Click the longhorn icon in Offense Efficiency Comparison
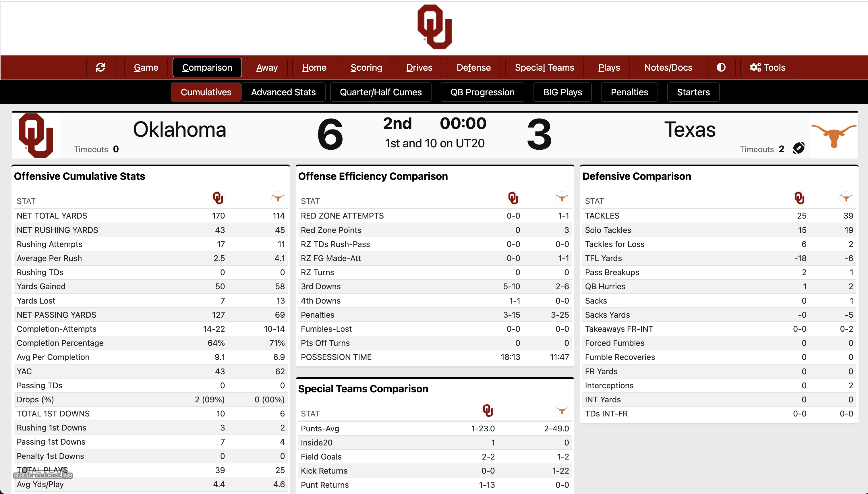 tap(562, 198)
